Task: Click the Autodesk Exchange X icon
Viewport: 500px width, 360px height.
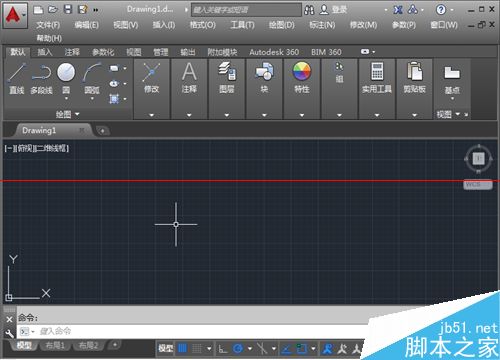Action: click(x=398, y=10)
